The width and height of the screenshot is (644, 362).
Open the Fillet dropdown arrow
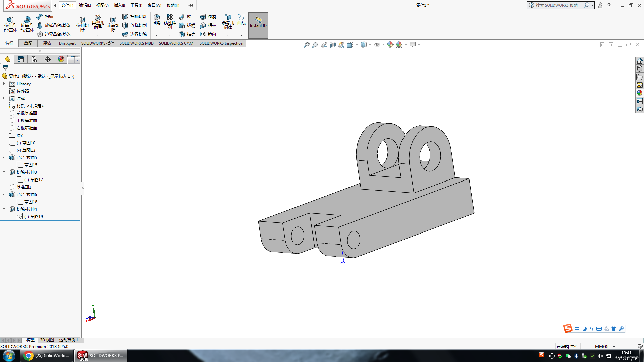(x=156, y=35)
